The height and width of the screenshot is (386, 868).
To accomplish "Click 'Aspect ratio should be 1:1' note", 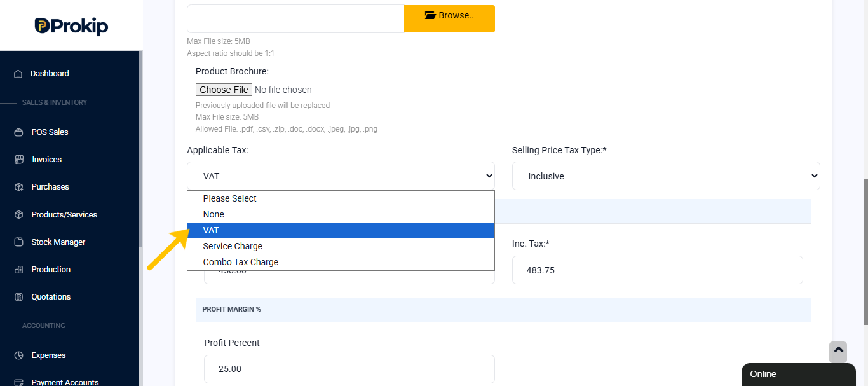I will point(231,53).
